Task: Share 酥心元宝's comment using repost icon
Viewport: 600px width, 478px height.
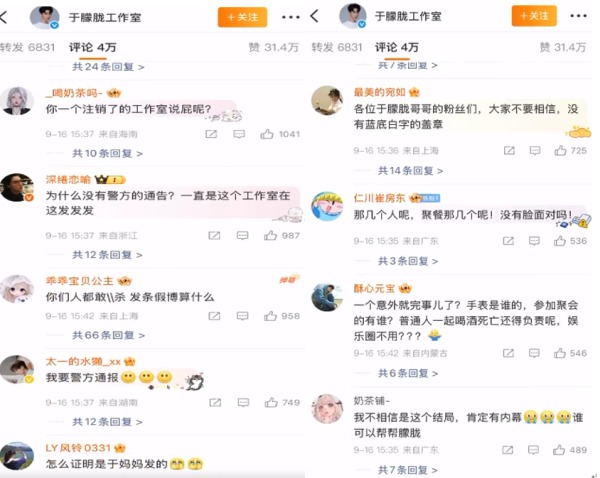Action: [x=508, y=353]
